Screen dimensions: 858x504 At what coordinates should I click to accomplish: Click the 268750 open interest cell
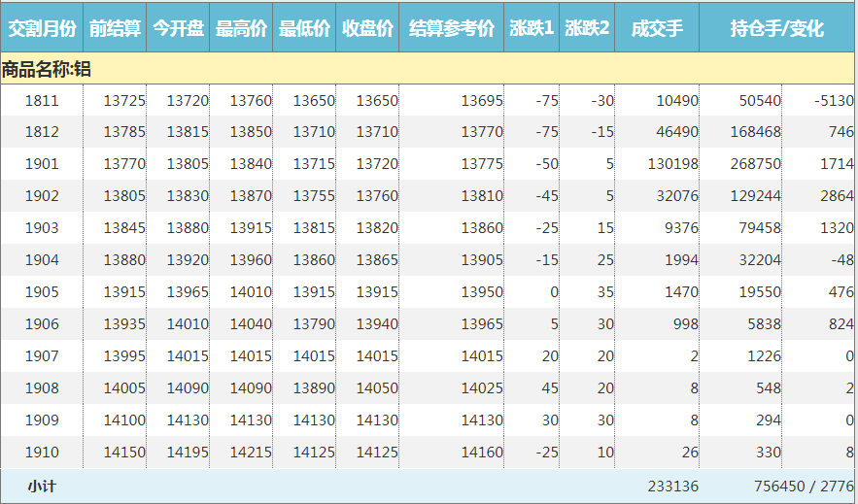[x=754, y=165]
